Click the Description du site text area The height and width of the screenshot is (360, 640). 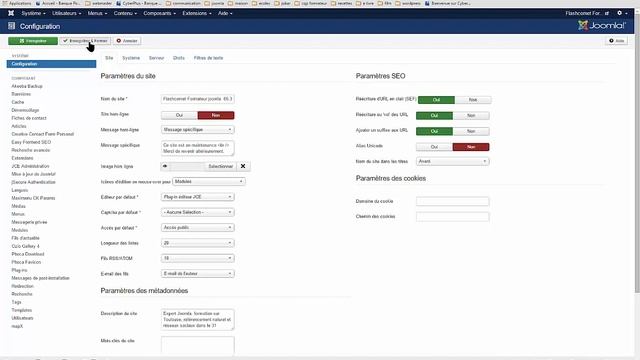(x=198, y=320)
